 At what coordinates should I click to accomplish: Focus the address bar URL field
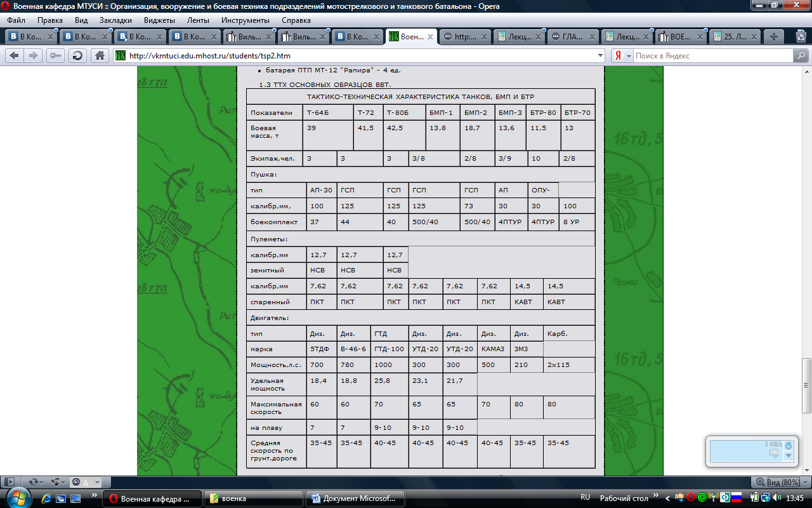pos(362,56)
